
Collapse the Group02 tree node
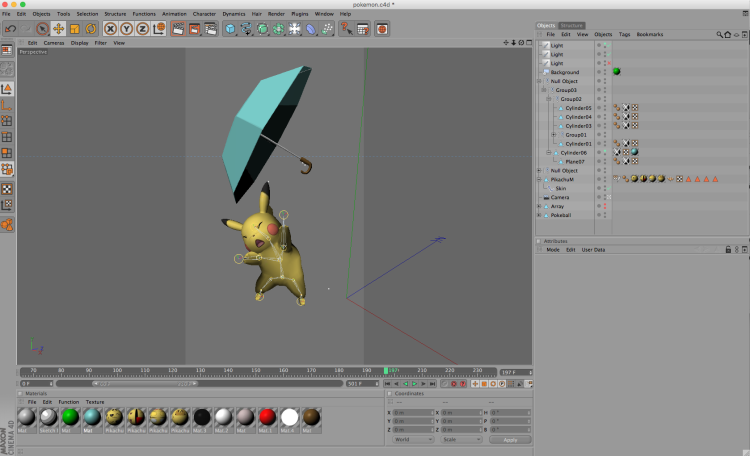click(549, 99)
